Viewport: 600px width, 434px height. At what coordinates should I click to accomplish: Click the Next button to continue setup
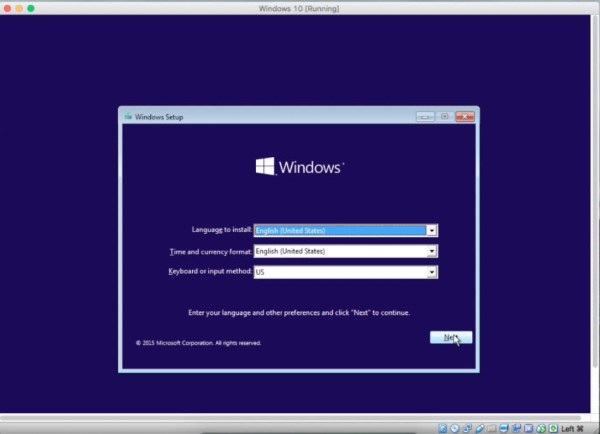451,338
